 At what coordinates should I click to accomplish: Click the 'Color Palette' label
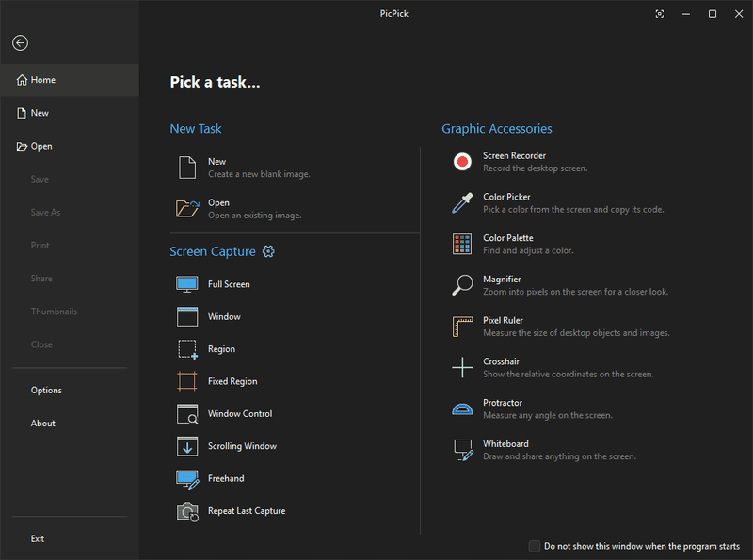tap(508, 238)
